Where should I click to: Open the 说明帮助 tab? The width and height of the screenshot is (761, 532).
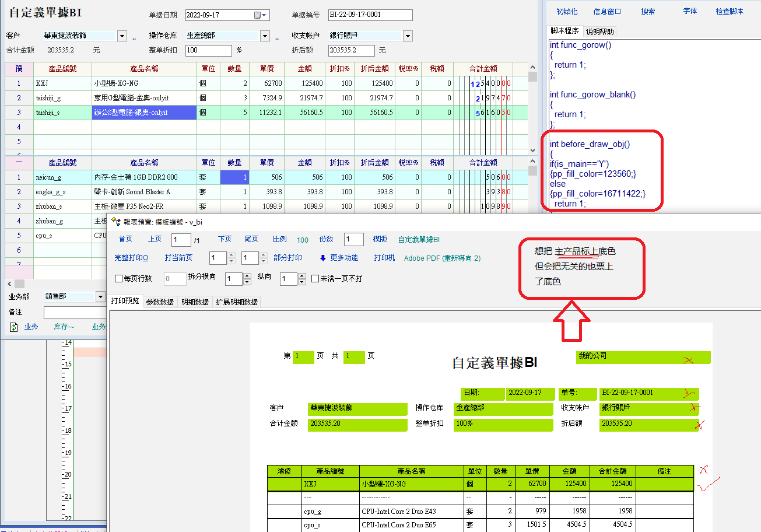tap(599, 32)
